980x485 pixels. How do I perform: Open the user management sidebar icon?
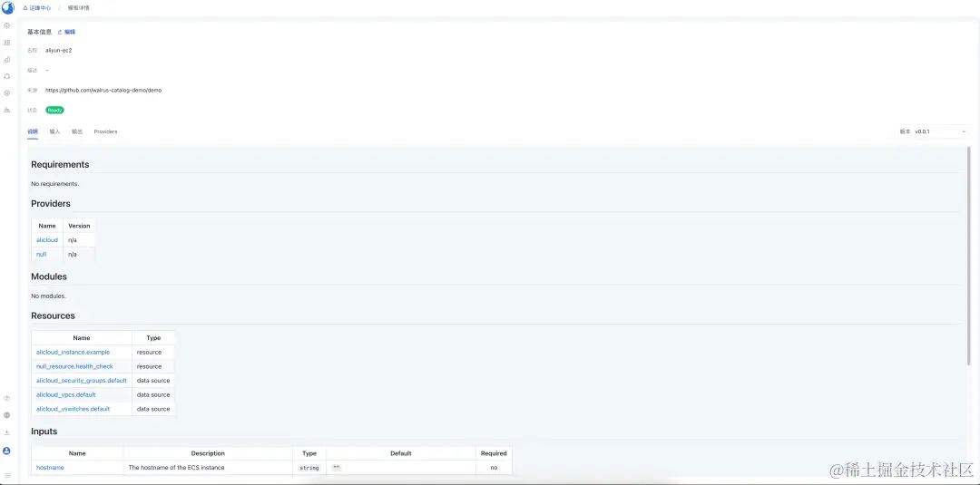click(x=7, y=110)
